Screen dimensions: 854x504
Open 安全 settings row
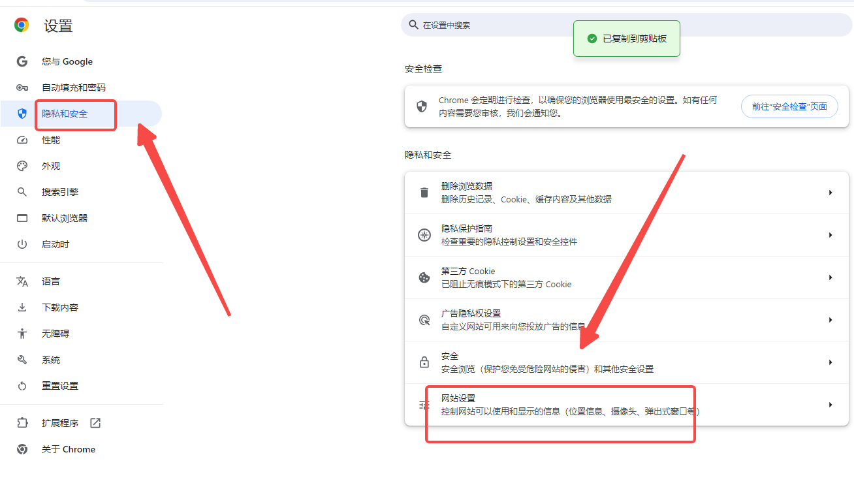(x=627, y=362)
